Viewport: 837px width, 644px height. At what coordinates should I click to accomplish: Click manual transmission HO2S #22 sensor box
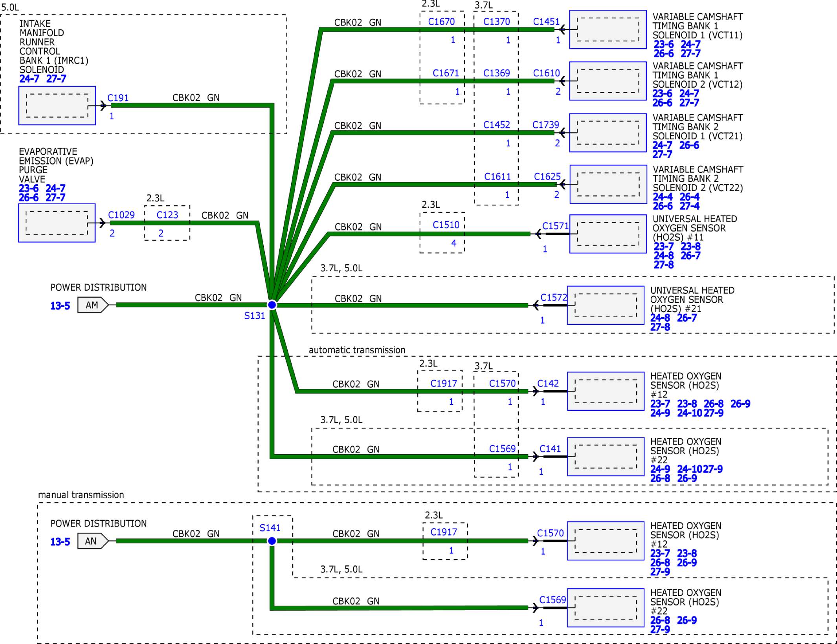tap(606, 608)
